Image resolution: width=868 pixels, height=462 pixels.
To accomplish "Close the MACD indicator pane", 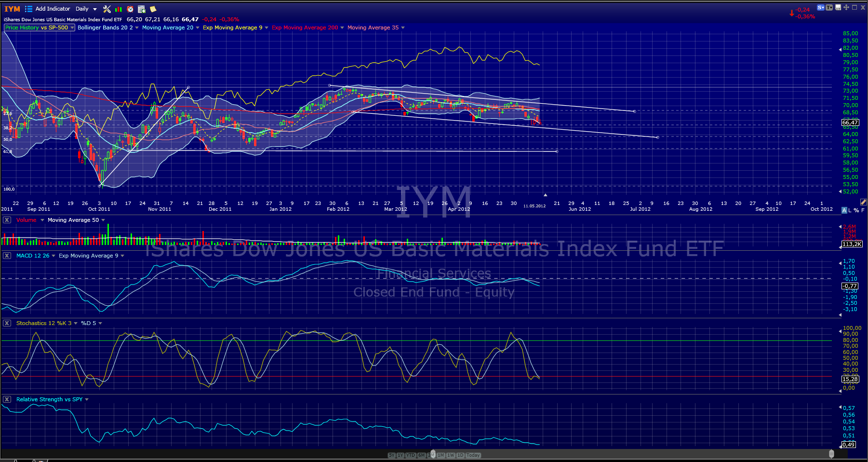I will [7, 256].
